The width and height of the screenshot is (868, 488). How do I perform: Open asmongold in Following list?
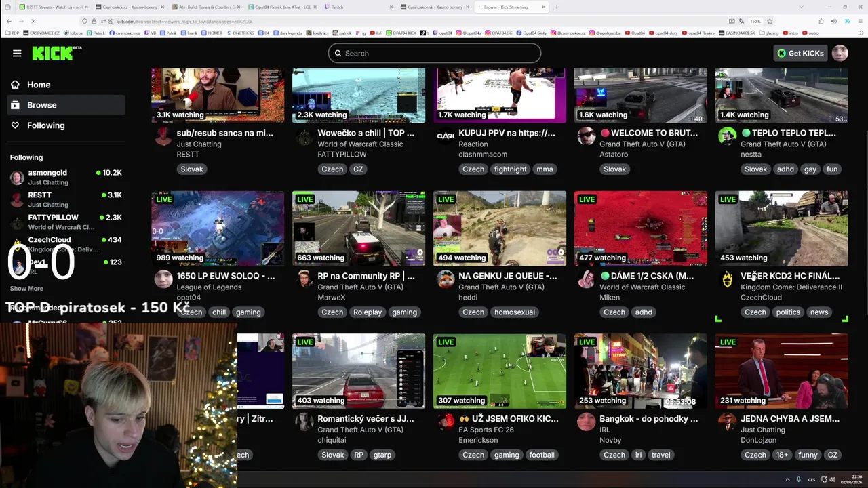tap(65, 177)
